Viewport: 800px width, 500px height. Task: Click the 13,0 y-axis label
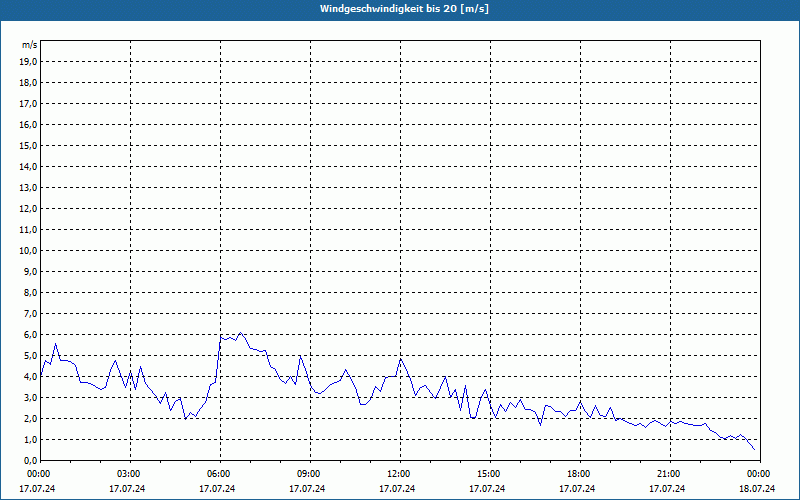click(x=28, y=187)
